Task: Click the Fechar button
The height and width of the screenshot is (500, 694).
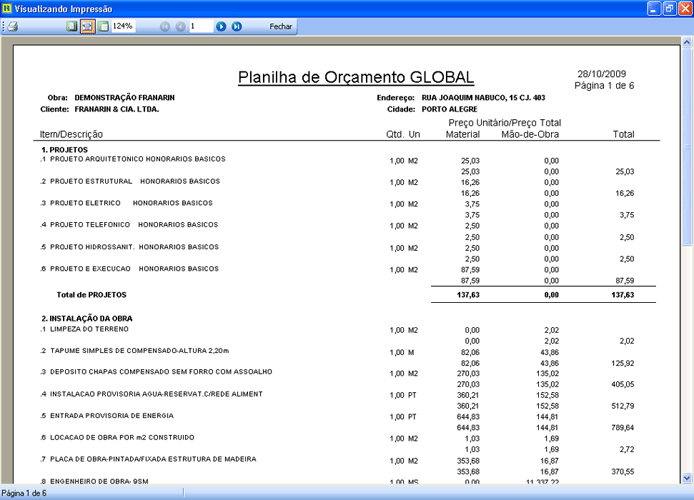Action: [281, 27]
